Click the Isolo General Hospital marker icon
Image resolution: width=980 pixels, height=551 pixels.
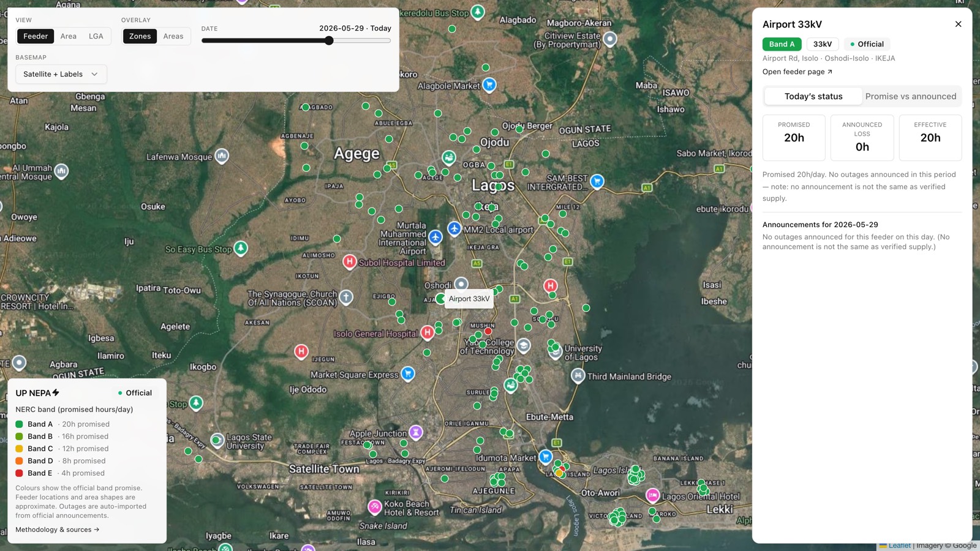point(428,332)
